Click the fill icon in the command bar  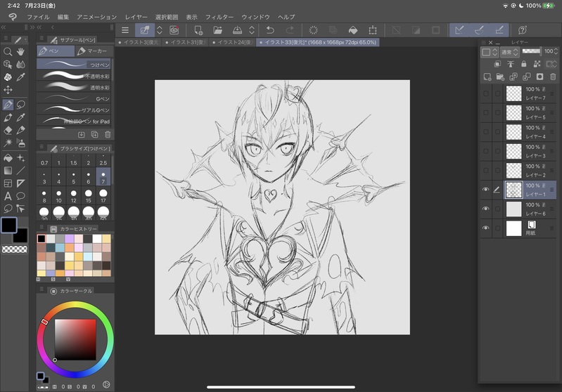pyautogui.click(x=353, y=30)
